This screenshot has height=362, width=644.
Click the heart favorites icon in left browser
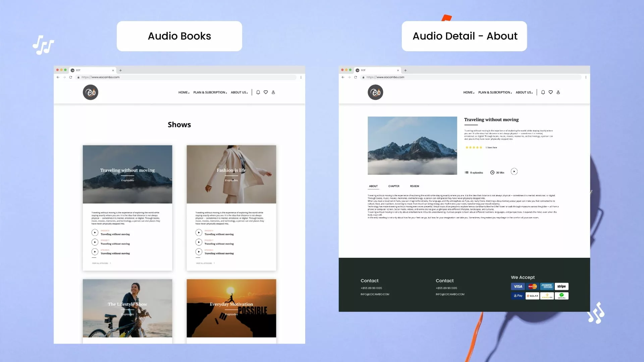tap(266, 92)
